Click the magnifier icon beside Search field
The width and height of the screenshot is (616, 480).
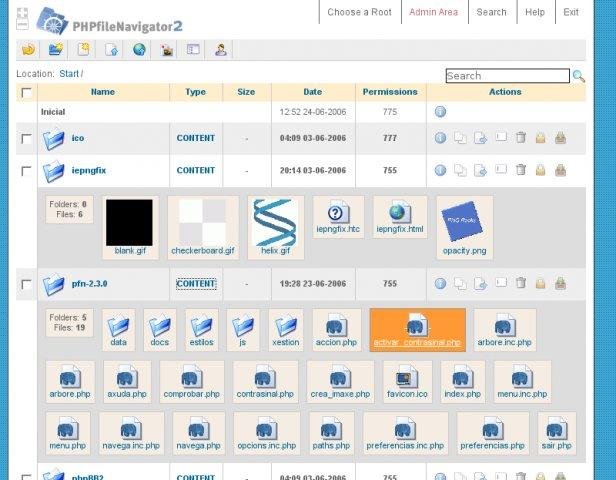[x=578, y=76]
